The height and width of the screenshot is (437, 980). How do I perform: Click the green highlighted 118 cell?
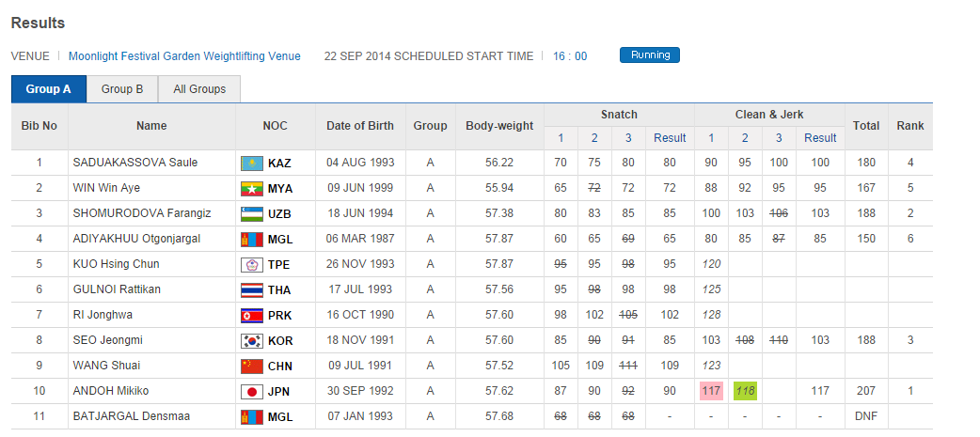tap(746, 391)
